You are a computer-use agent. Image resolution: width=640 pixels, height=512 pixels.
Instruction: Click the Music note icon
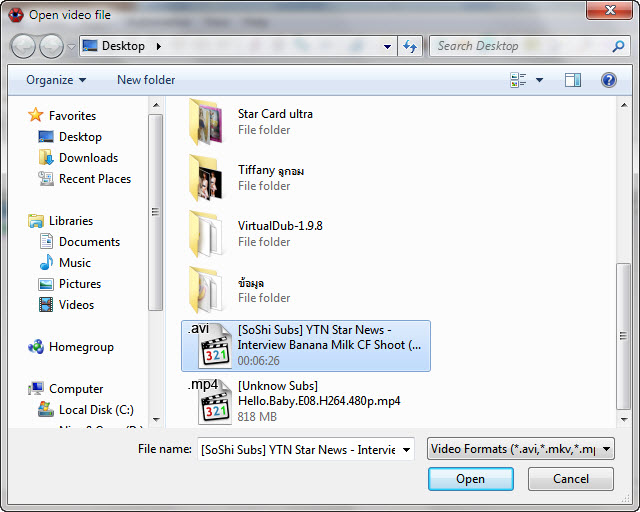[46, 262]
